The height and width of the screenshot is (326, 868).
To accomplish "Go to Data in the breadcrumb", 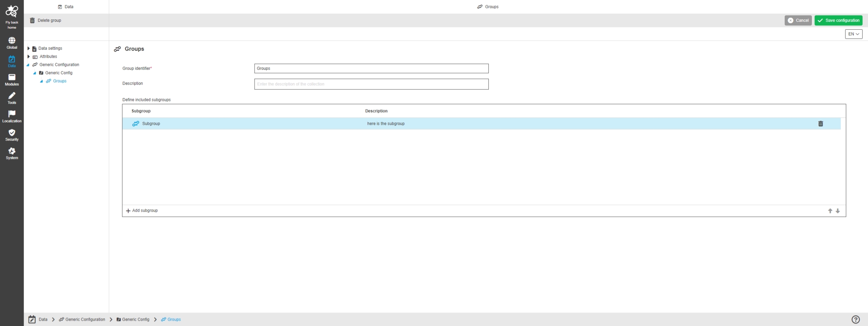I will click(x=43, y=320).
